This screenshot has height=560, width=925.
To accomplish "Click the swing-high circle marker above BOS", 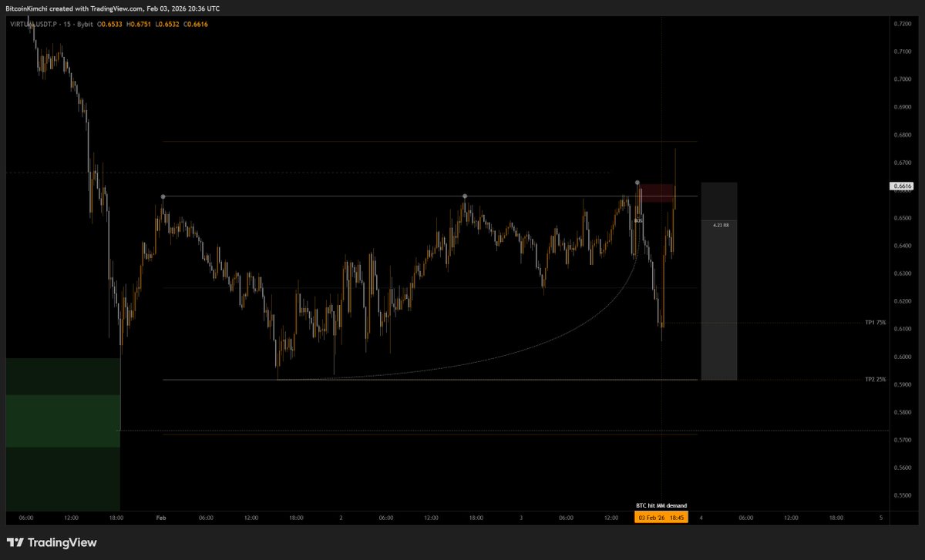I will (637, 183).
